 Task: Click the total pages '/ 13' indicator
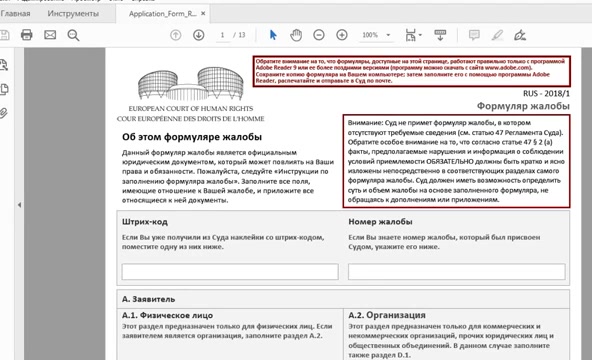click(x=239, y=35)
